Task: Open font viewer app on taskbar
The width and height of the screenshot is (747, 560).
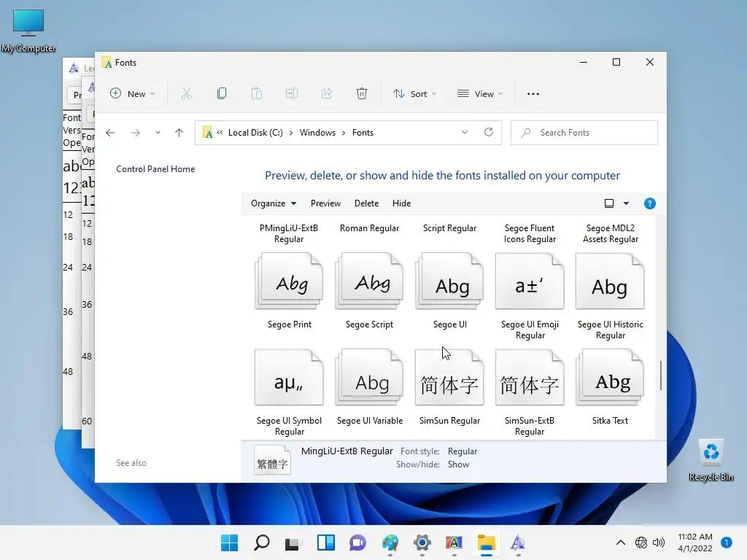Action: coord(519,542)
